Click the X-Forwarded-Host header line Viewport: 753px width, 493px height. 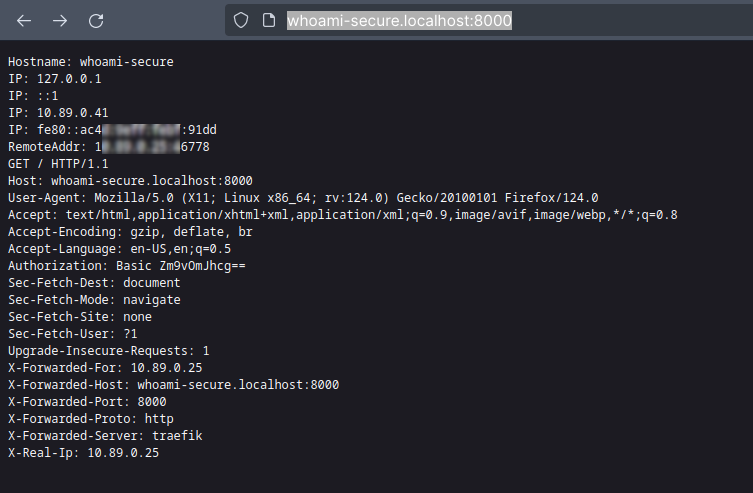[x=174, y=385]
